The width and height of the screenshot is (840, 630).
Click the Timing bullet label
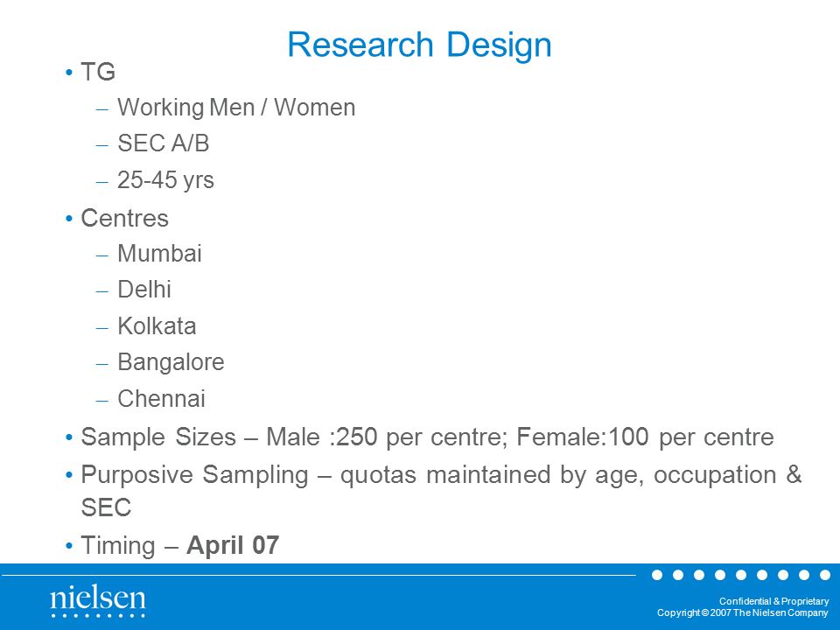click(118, 545)
